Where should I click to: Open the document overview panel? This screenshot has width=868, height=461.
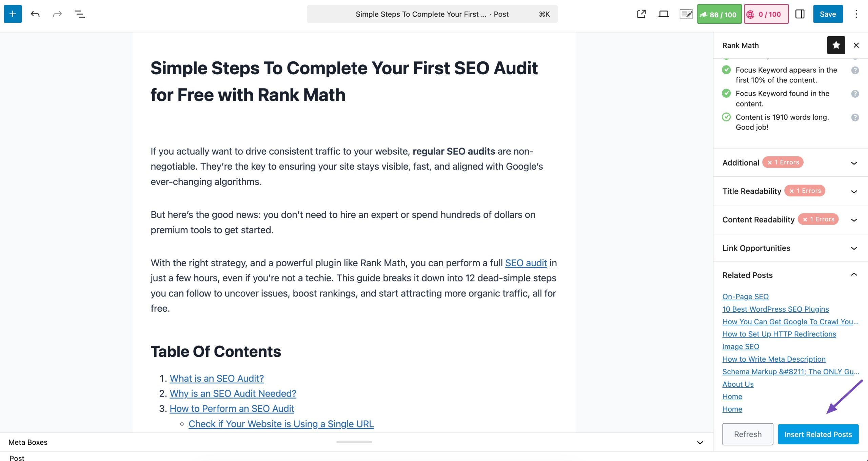[79, 14]
